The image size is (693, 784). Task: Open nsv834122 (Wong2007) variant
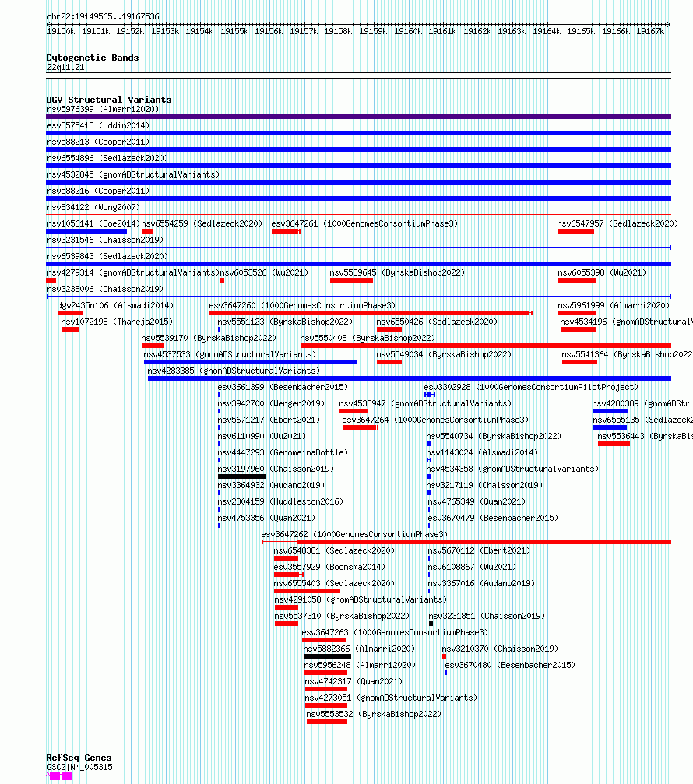[x=93, y=207]
